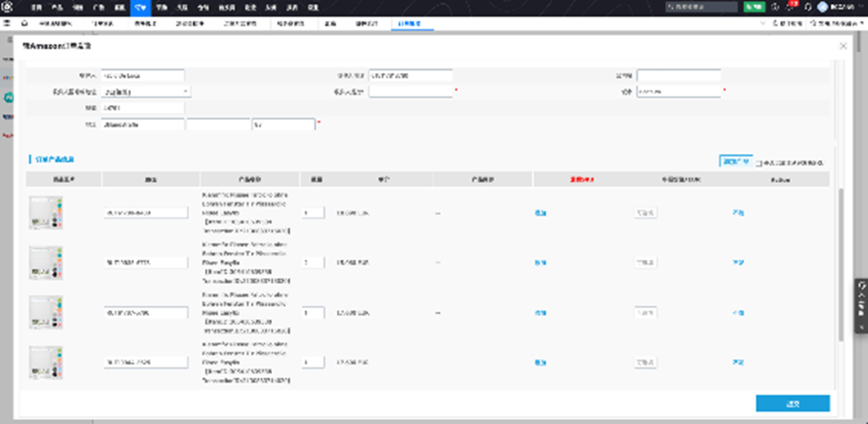The width and height of the screenshot is (868, 424).
Task: Open the floating help widget on right edge
Action: 861,305
